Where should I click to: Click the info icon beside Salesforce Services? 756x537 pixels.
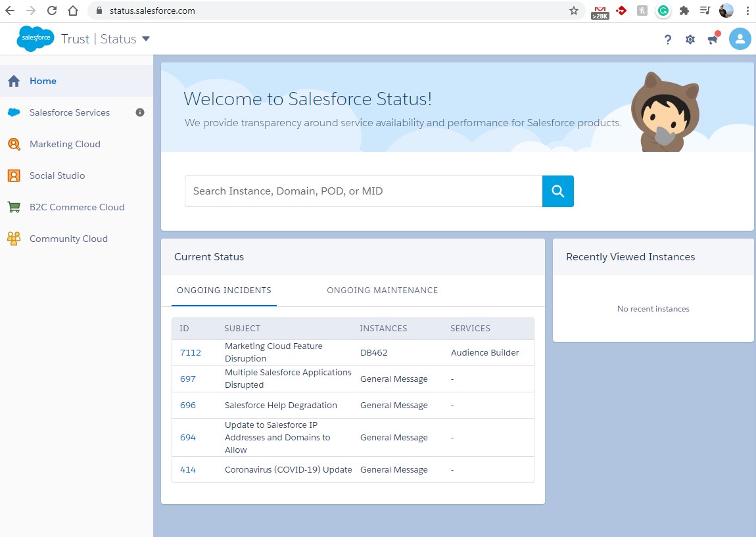(x=140, y=112)
